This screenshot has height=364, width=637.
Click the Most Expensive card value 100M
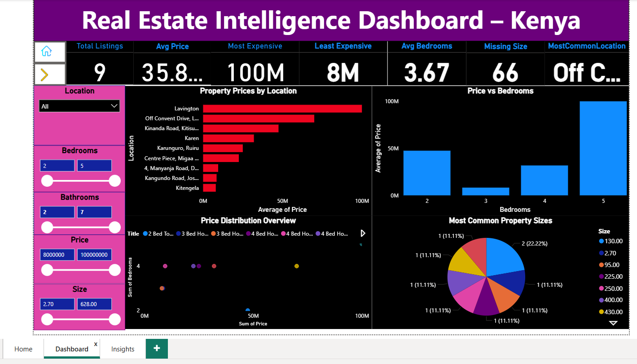click(255, 72)
